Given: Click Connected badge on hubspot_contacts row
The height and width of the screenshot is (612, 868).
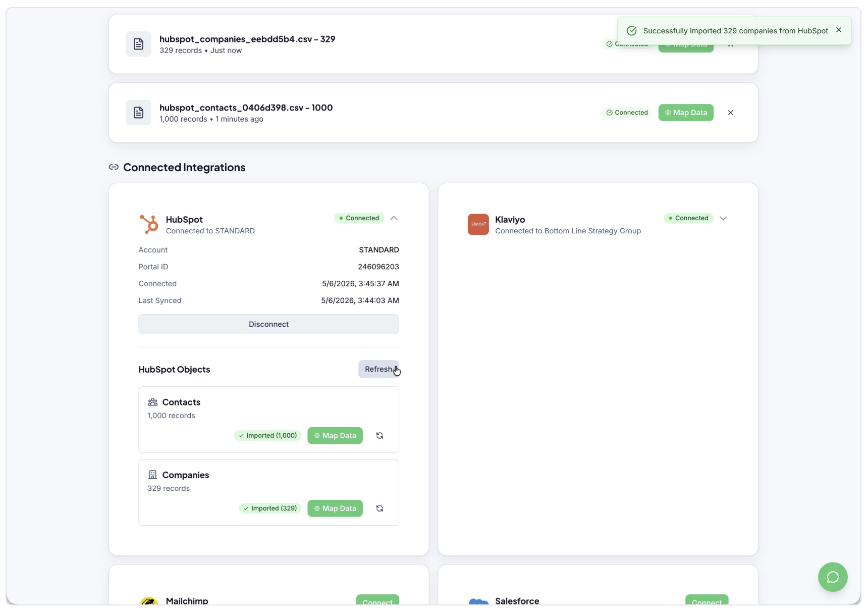Looking at the screenshot, I should click(627, 113).
